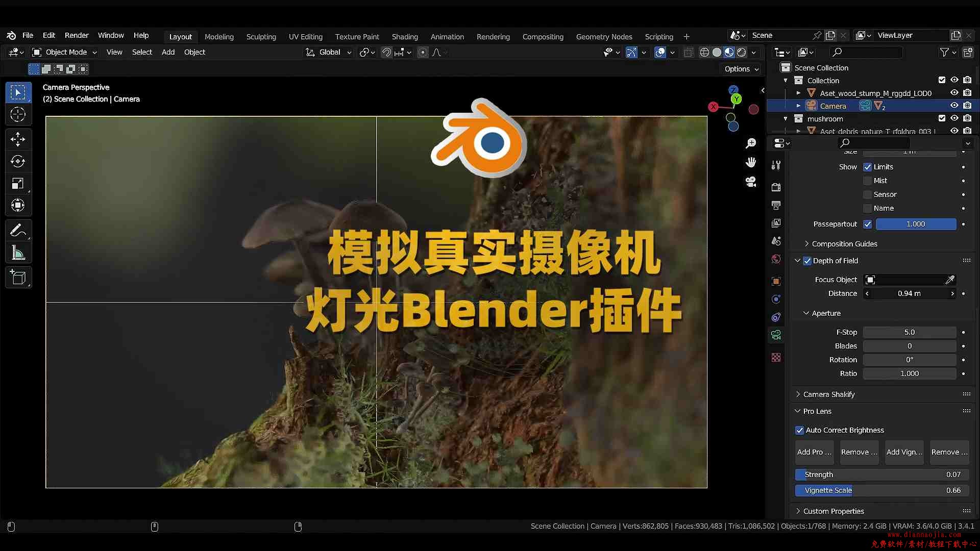Viewport: 980px width, 551px height.
Task: Activate the Annotate pencil tool
Action: pos(18,231)
